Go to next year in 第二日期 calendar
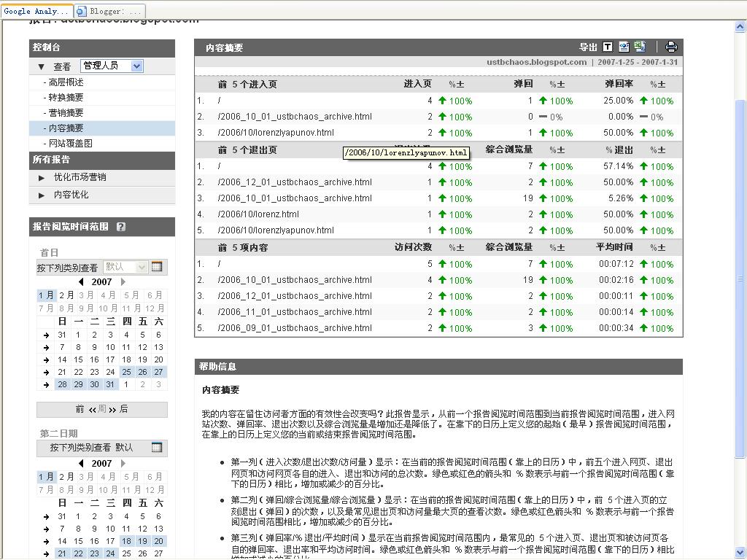 pyautogui.click(x=123, y=463)
